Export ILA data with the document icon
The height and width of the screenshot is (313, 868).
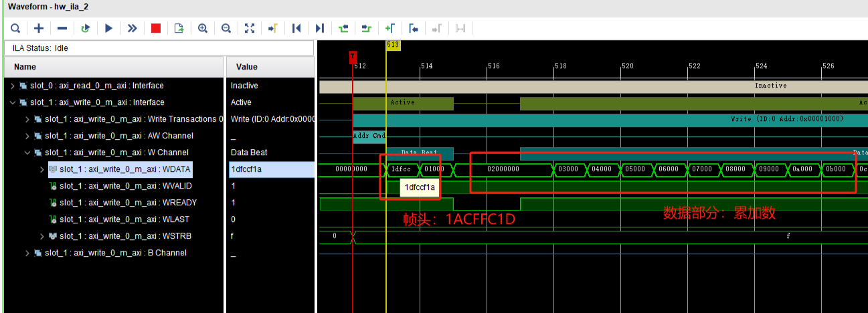pos(179,28)
